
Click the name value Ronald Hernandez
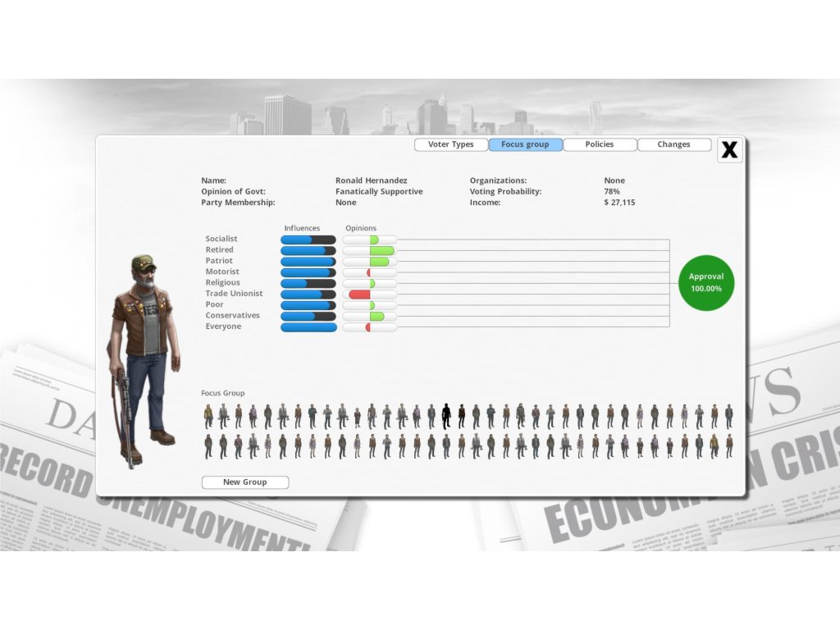372,180
